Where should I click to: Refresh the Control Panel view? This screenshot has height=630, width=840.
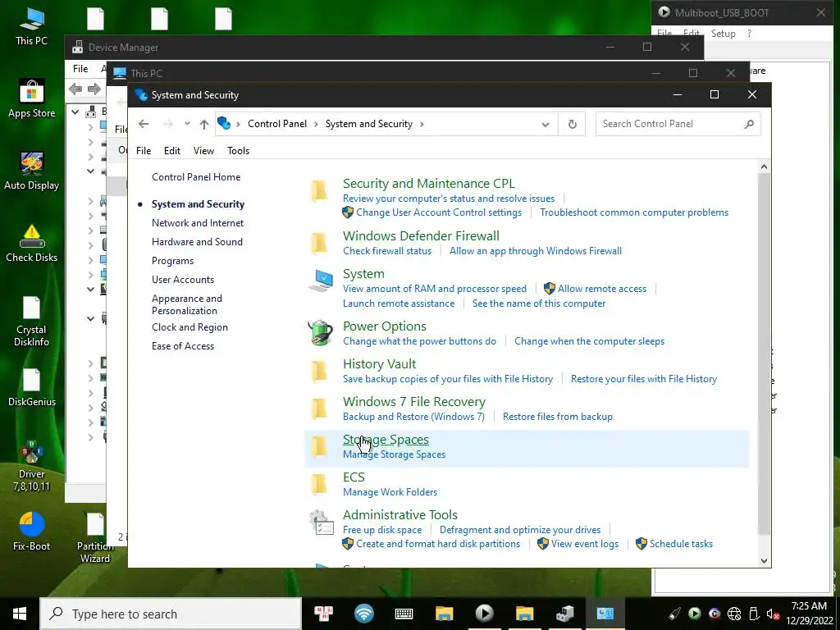(x=572, y=125)
